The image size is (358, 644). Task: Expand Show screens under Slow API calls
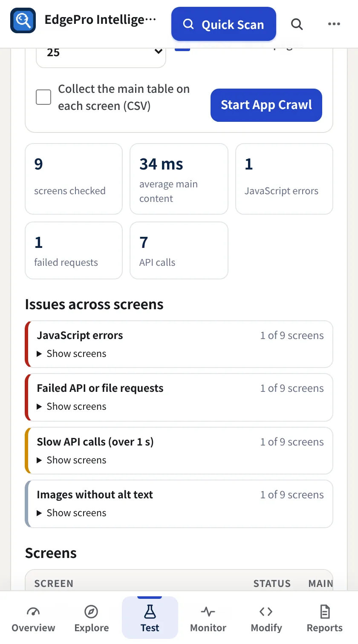pos(72,460)
